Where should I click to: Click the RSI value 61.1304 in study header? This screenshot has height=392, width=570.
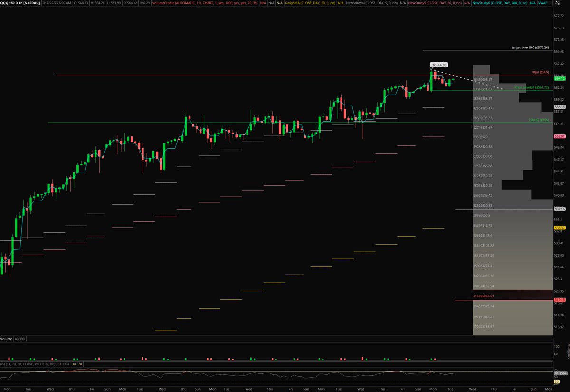tap(63, 364)
